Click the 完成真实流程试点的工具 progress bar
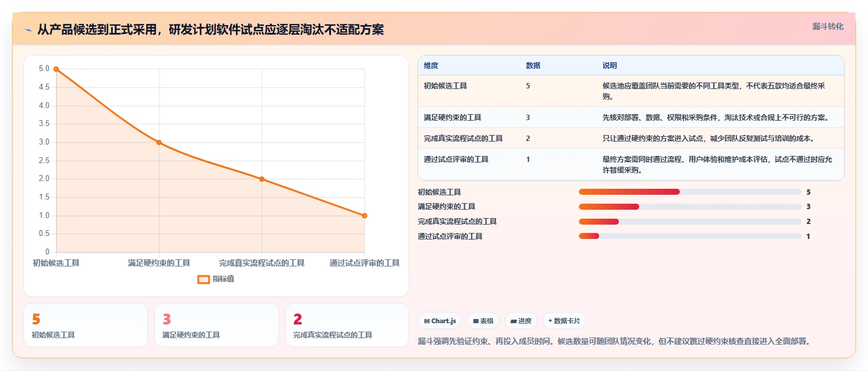 pyautogui.click(x=690, y=222)
